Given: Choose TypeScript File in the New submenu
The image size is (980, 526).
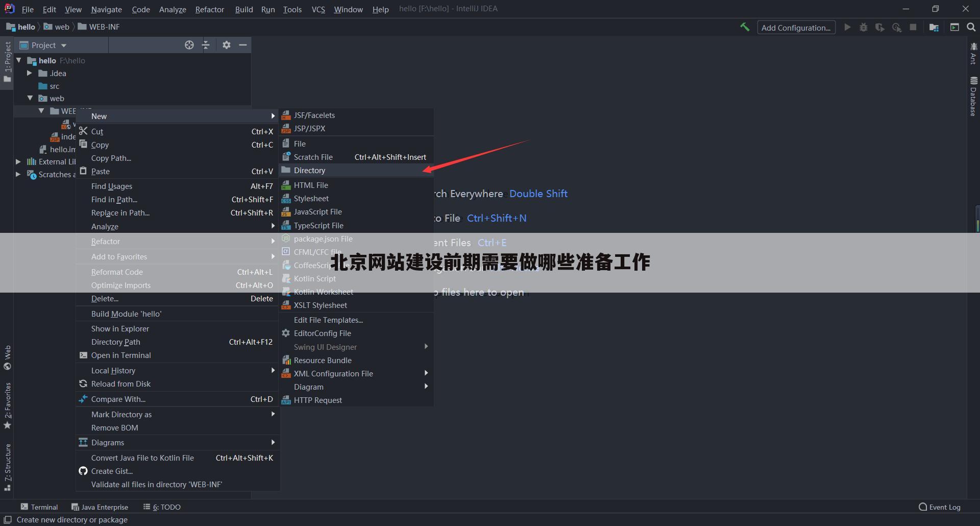Looking at the screenshot, I should click(x=357, y=226).
